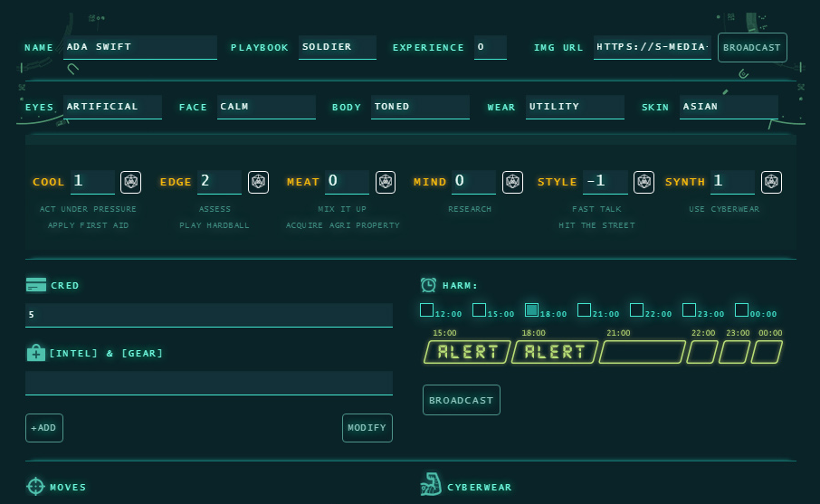Screen dimensions: 820x504
Task: Click the Cred input field
Action: click(x=209, y=315)
